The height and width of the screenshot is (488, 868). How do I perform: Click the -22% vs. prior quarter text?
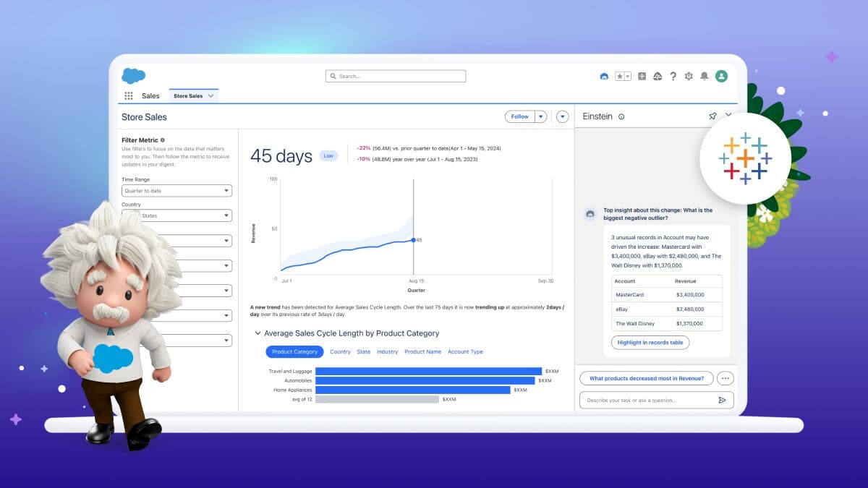(x=428, y=148)
